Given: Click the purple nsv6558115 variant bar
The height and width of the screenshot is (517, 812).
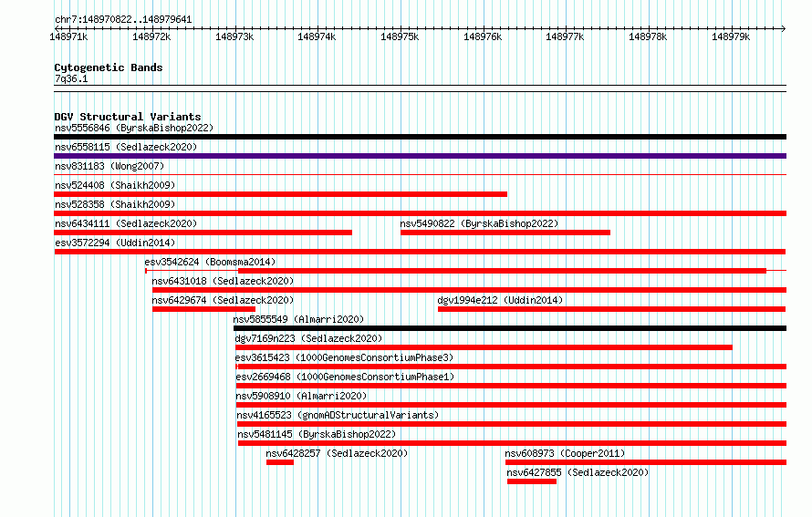Looking at the screenshot, I should (x=420, y=156).
